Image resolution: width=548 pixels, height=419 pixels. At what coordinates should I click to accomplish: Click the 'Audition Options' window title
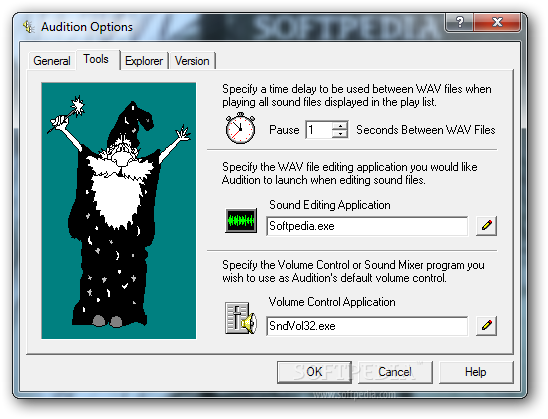click(87, 27)
